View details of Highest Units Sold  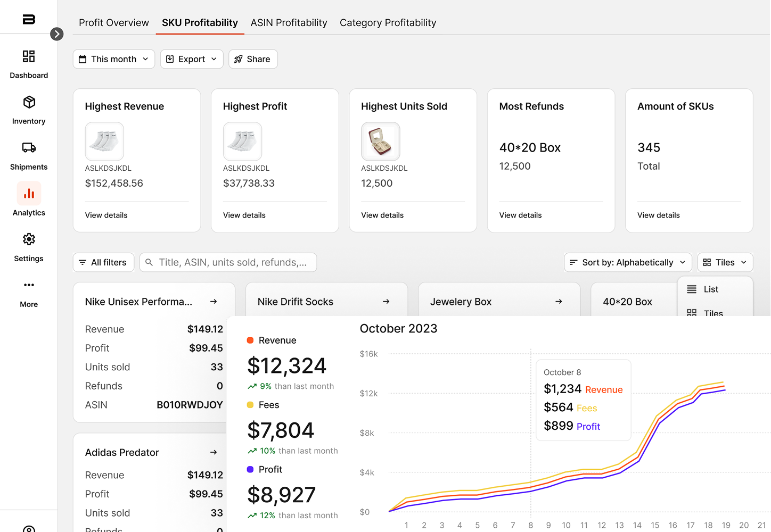[382, 215]
